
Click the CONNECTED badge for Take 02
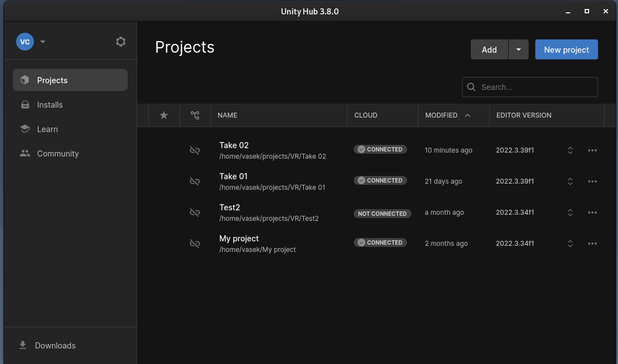(x=380, y=149)
